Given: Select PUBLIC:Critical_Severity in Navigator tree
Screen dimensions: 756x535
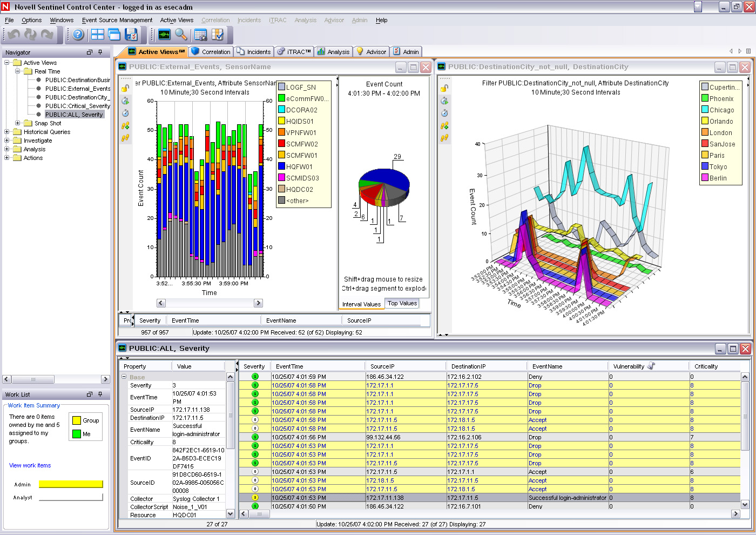Looking at the screenshot, I should point(78,106).
